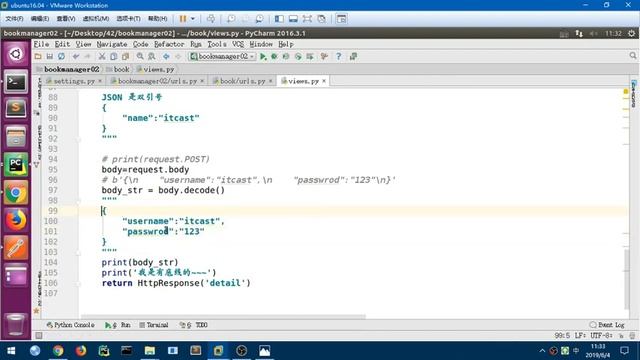Screen dimensions: 640x360
Task: Open project folder icon in PyCharm toolbar
Action: pos(38,56)
